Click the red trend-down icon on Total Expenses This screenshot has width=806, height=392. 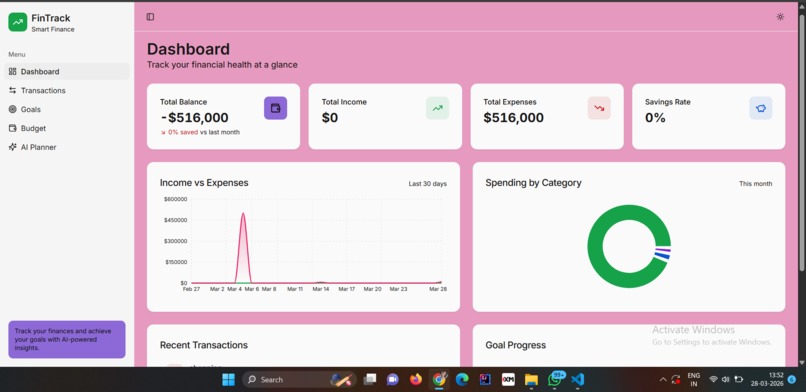pos(599,108)
